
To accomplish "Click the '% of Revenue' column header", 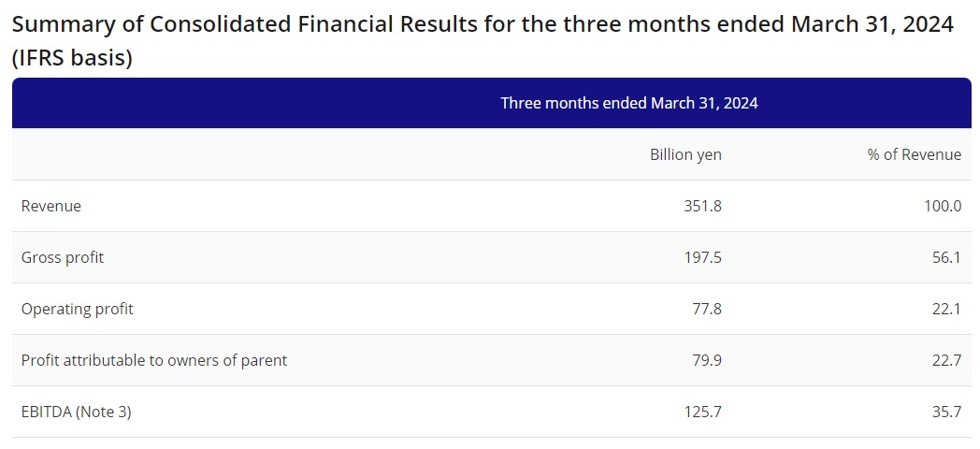I will 914,154.
